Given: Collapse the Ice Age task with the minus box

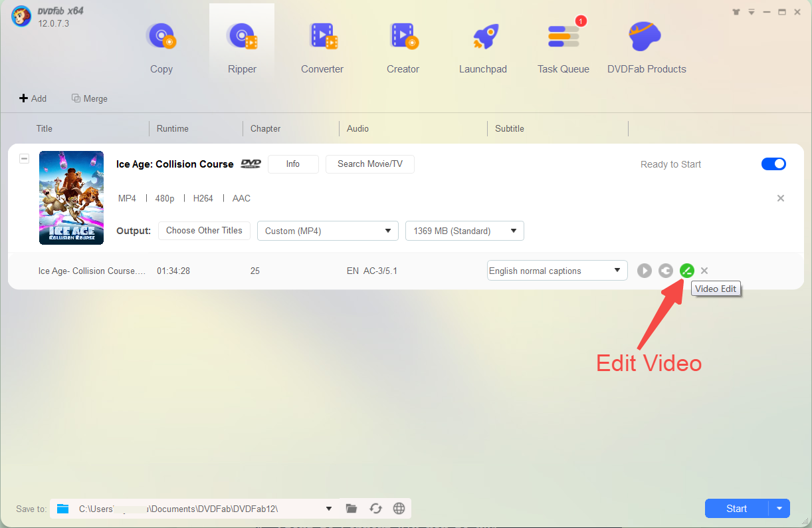Looking at the screenshot, I should click(24, 159).
